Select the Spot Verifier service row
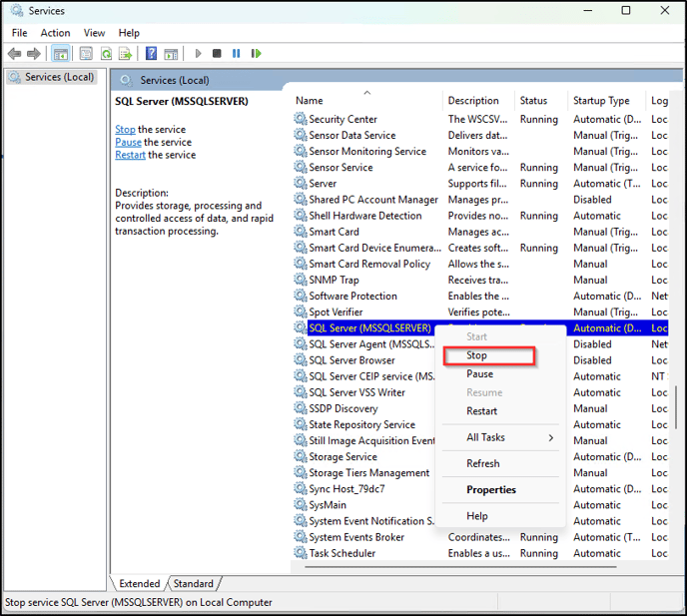Viewport: 687px width, 616px height. coord(479,311)
